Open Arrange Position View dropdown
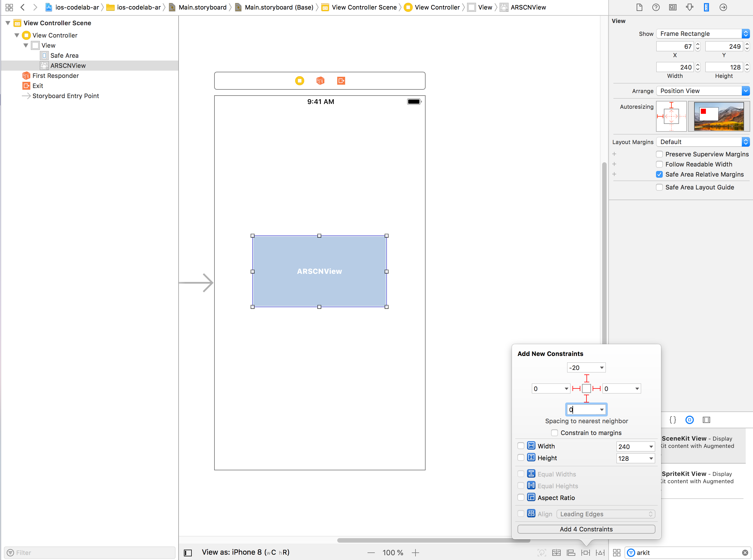Screen dimensions: 753x560 (x=703, y=91)
